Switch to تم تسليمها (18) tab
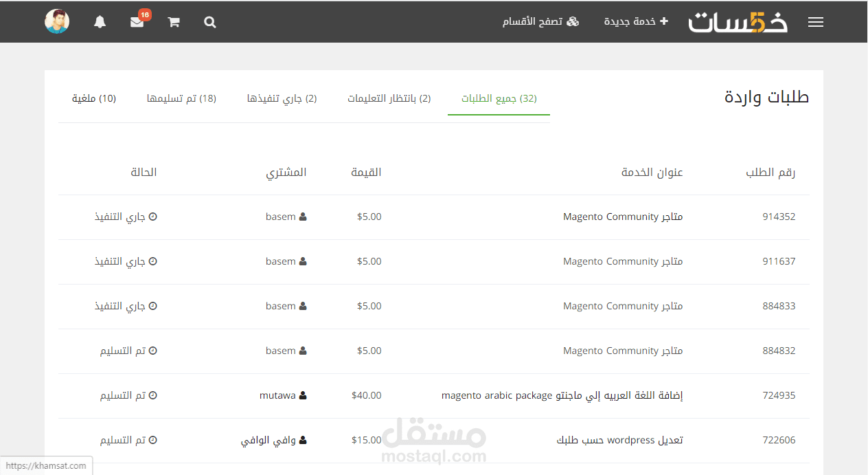Image resolution: width=868 pixels, height=475 pixels. click(x=181, y=98)
